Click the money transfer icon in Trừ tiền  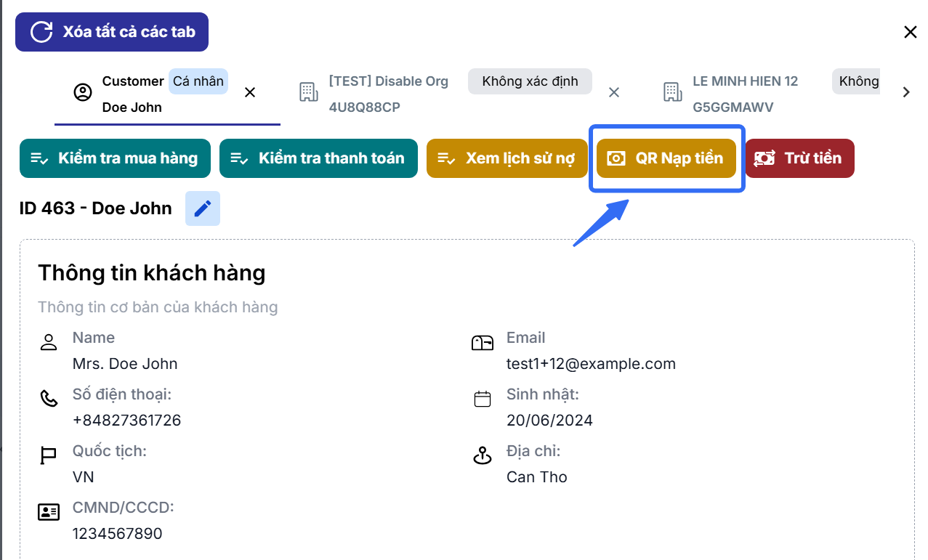pyautogui.click(x=764, y=158)
